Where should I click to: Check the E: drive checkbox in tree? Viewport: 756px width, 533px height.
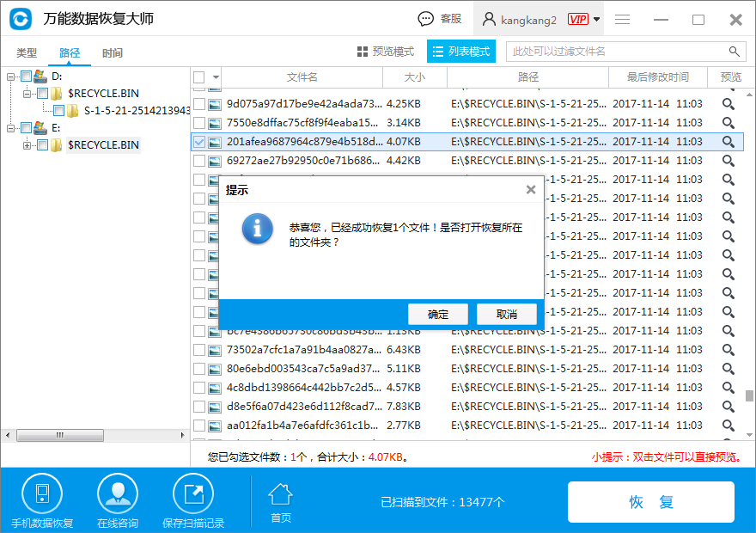point(26,128)
